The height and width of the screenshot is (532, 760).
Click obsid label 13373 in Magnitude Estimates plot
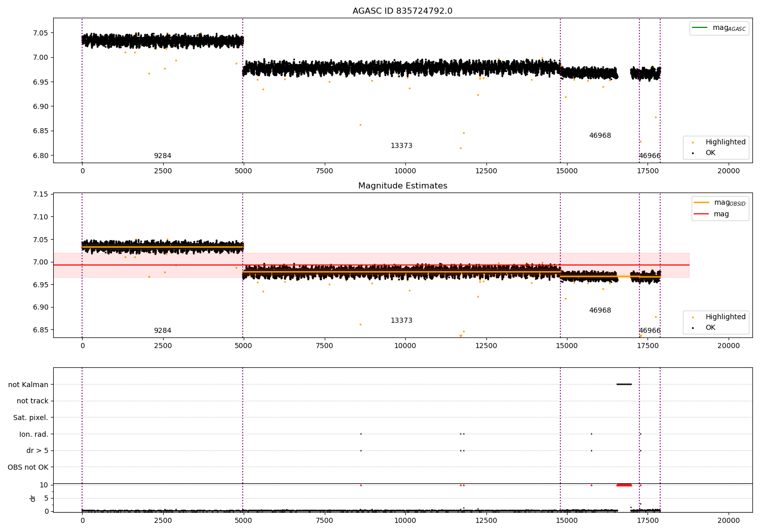(x=401, y=321)
